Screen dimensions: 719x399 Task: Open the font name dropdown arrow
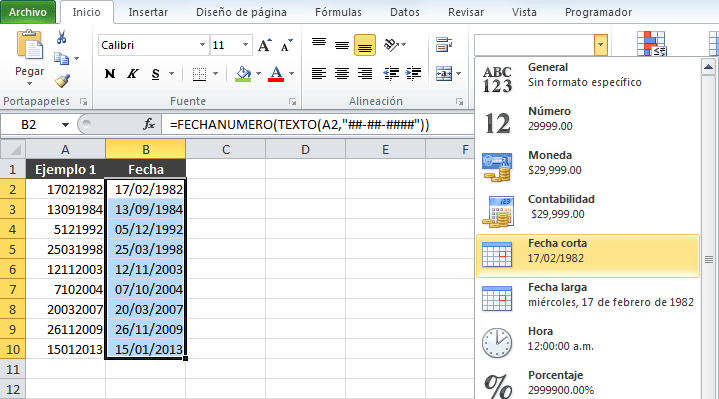click(202, 45)
